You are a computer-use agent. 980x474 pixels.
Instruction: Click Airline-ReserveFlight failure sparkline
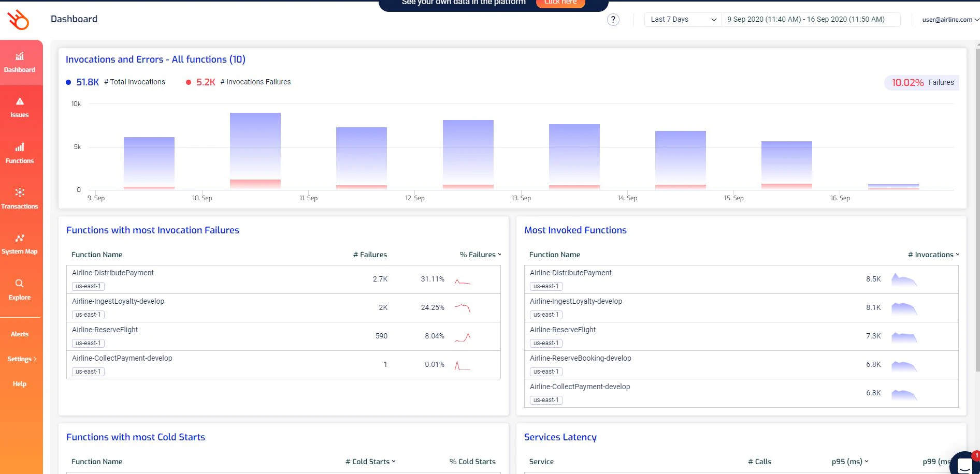463,337
